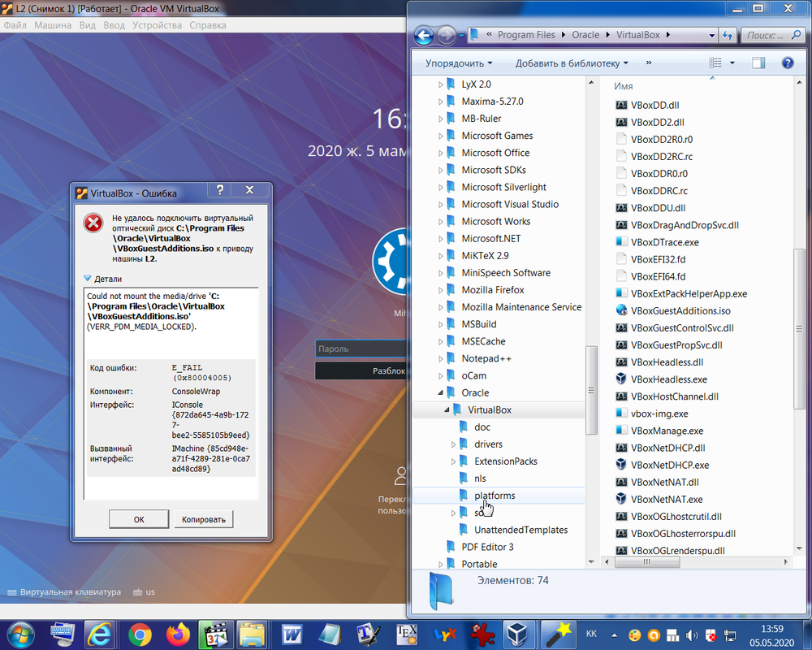Click VirtualBox breadcrumb in address bar

(x=638, y=35)
